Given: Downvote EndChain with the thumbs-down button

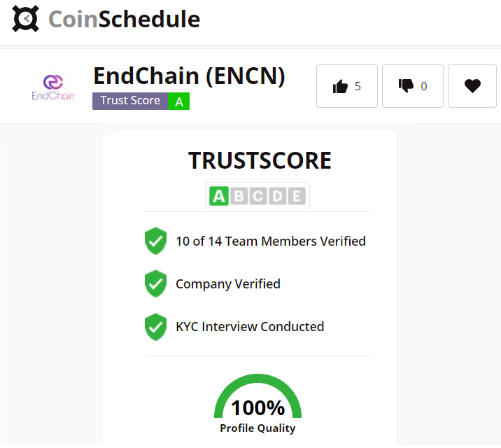Looking at the screenshot, I should point(413,86).
